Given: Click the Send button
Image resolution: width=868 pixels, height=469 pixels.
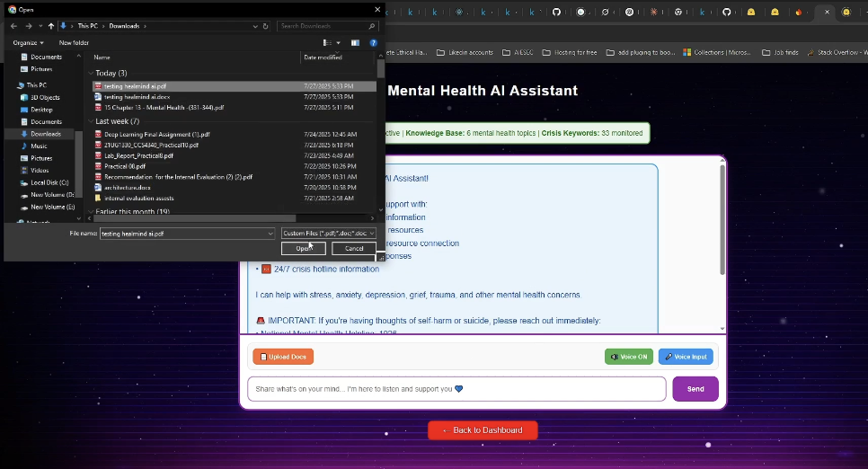Looking at the screenshot, I should 695,389.
